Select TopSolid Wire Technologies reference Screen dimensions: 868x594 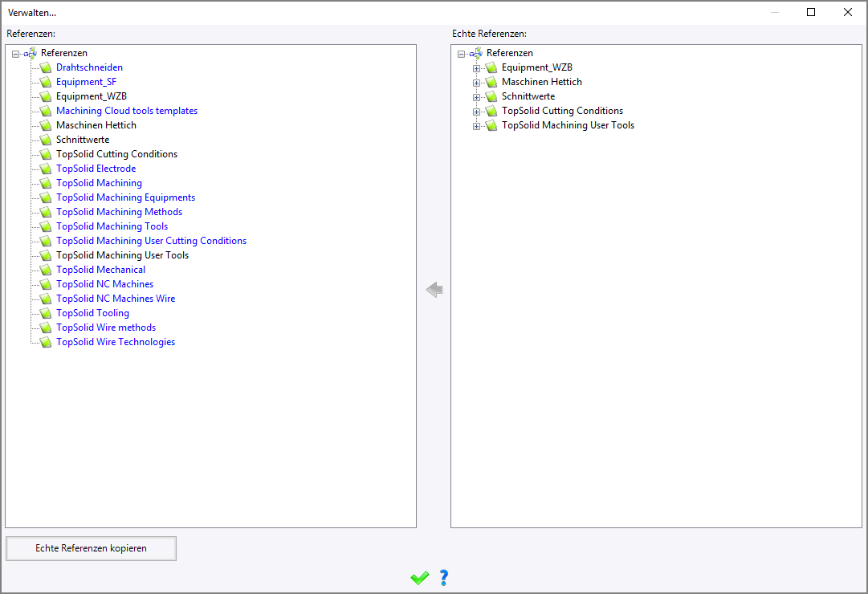coord(116,342)
